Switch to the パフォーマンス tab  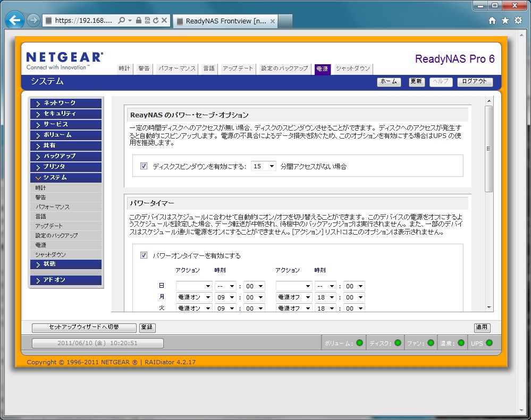pyautogui.click(x=177, y=68)
